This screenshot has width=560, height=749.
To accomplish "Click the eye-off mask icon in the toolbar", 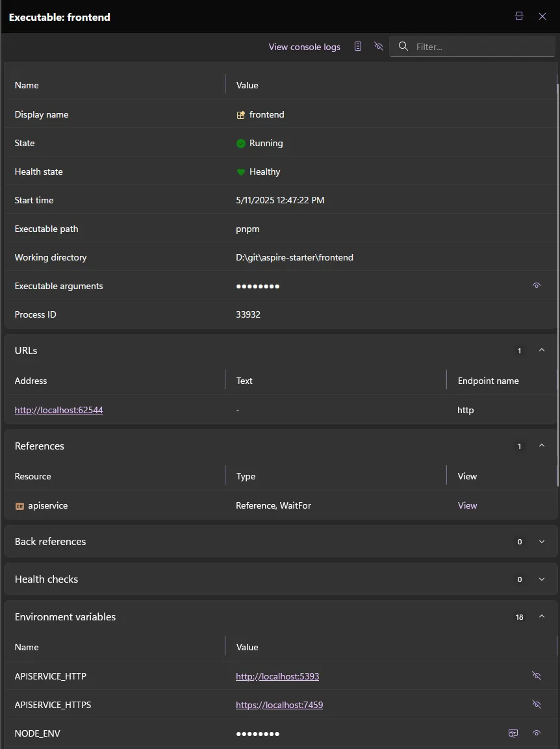I will pos(379,46).
